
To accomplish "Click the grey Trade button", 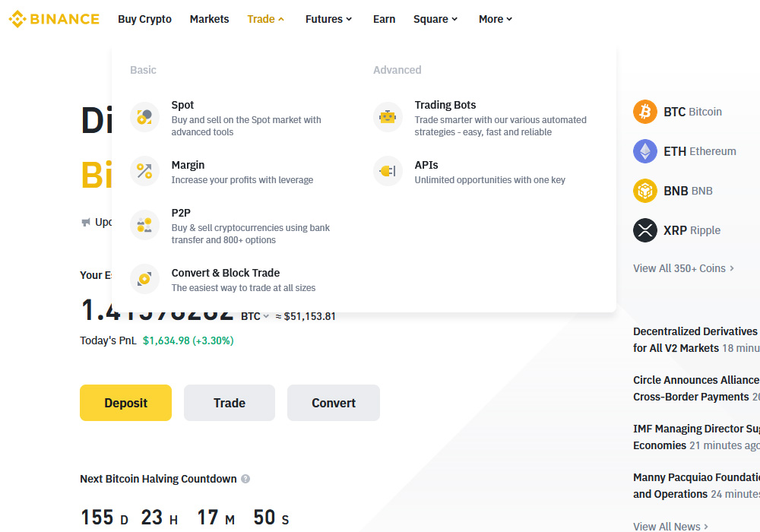I will [x=230, y=403].
